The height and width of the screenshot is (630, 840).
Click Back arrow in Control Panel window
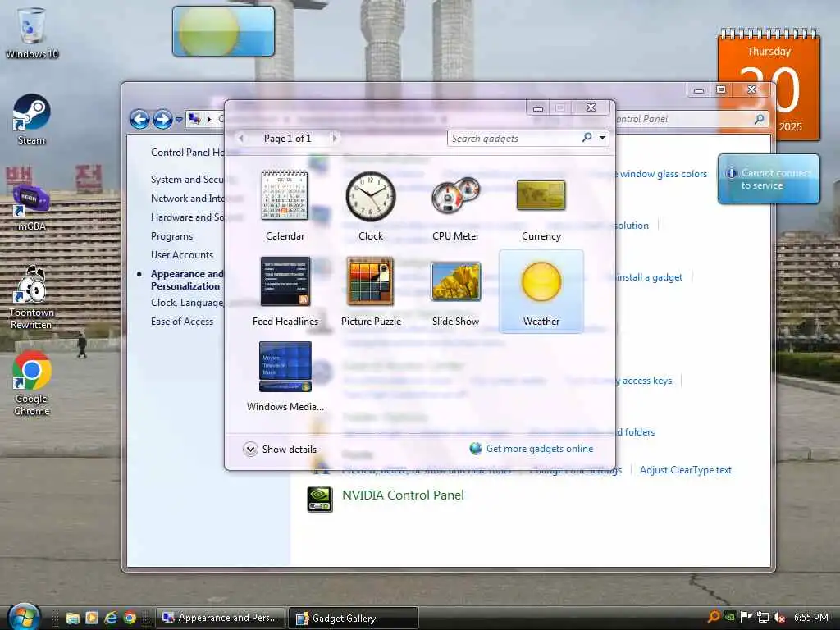tap(139, 119)
